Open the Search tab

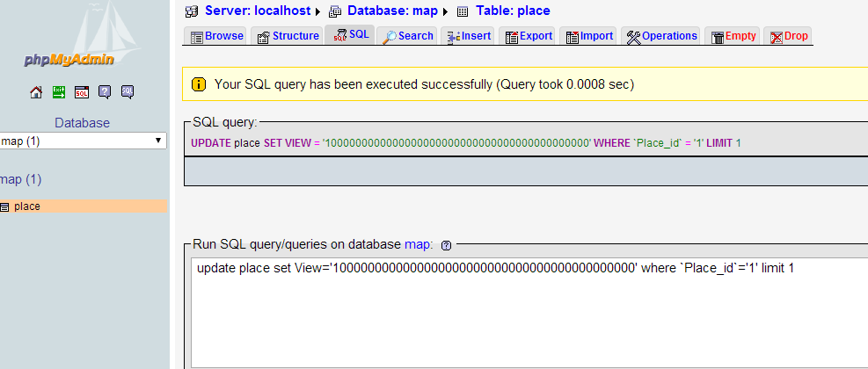[407, 36]
